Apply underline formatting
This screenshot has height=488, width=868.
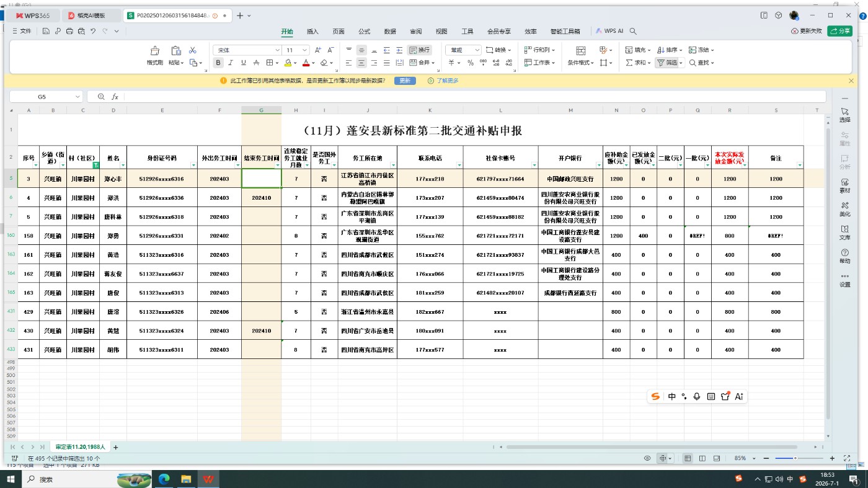pyautogui.click(x=244, y=63)
